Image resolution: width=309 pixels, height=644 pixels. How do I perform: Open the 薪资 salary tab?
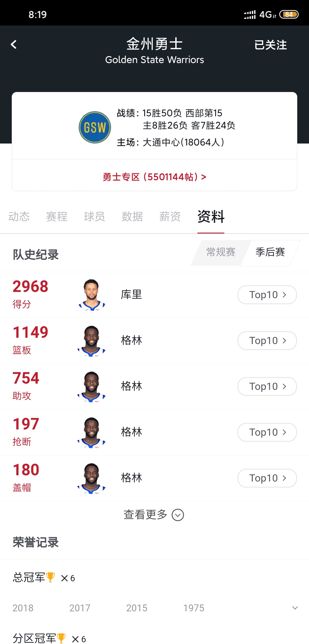pyautogui.click(x=170, y=217)
